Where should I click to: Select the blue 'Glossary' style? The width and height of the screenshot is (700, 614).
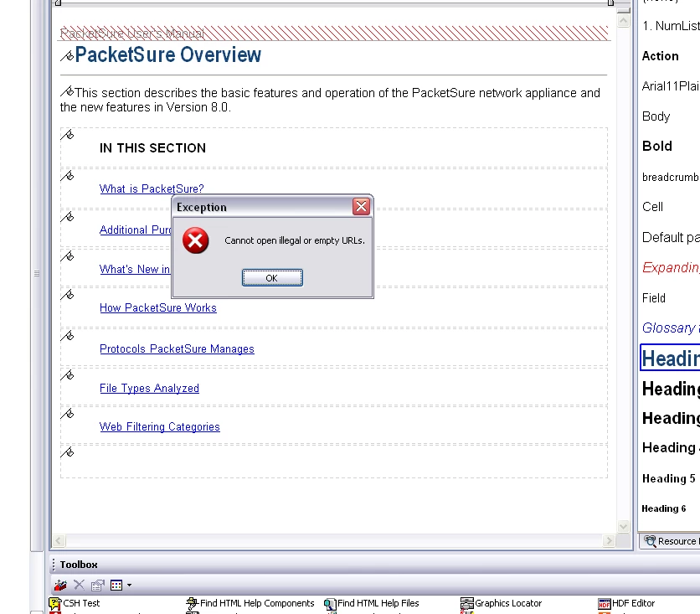(x=671, y=328)
